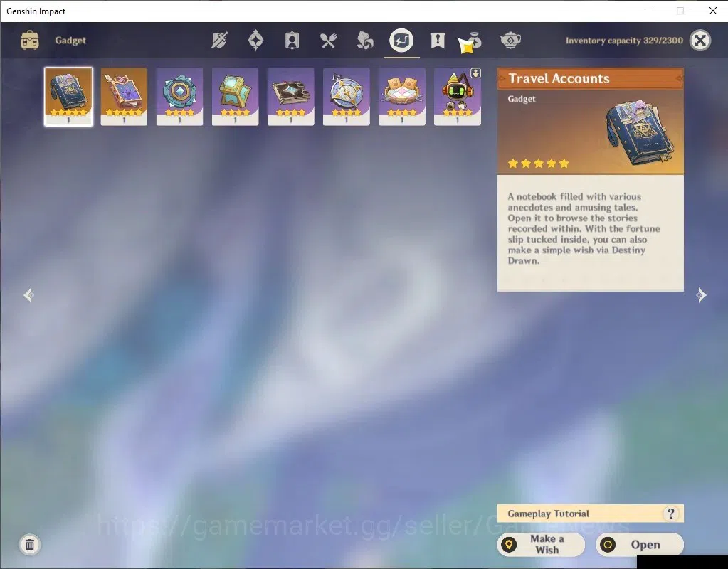Open the Quest items tab
The height and width of the screenshot is (569, 728).
point(438,41)
